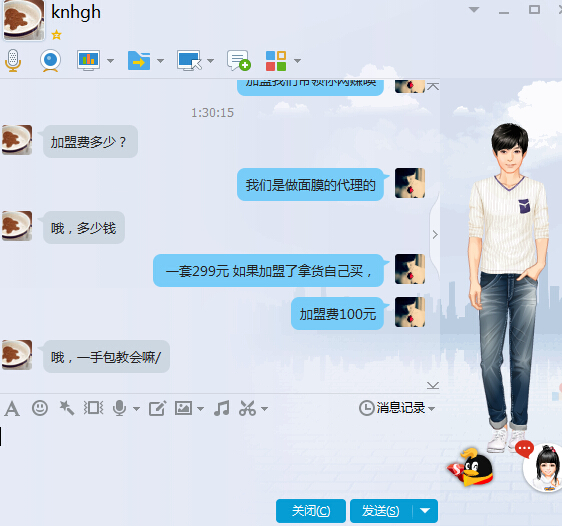
Task: Click the 关闭(C) close button
Action: pos(311,511)
